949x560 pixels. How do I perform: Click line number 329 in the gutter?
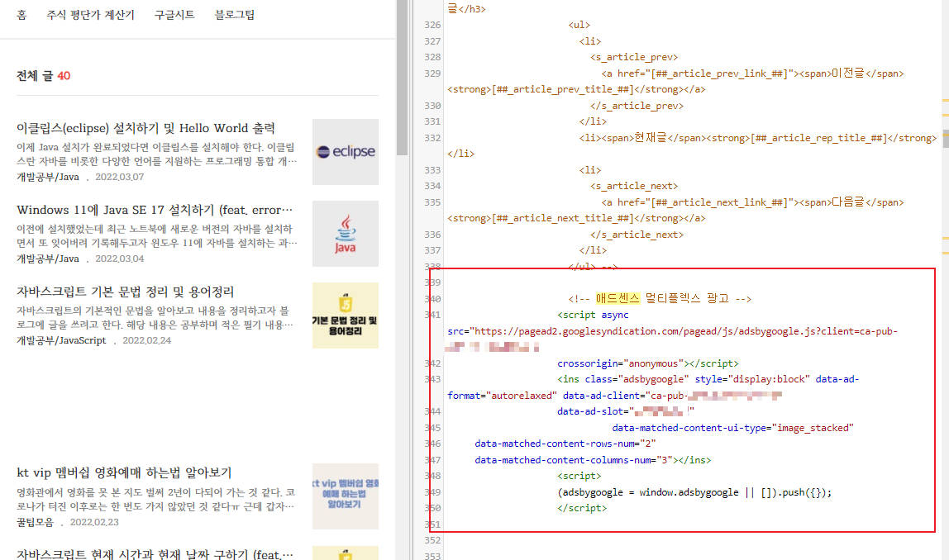click(x=432, y=74)
